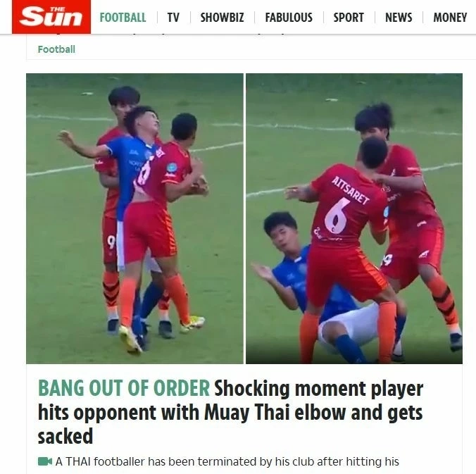Open the Sport section
This screenshot has height=474, width=476.
tap(349, 18)
